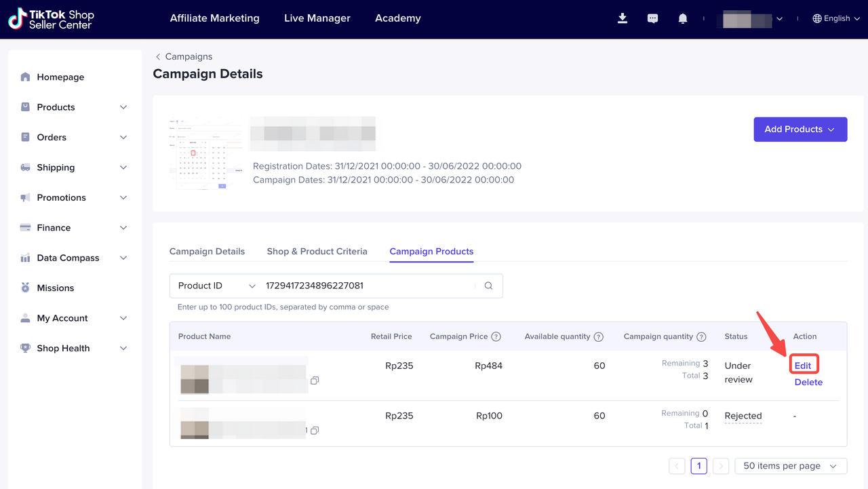This screenshot has width=868, height=489.
Task: Click the TikTok Shop Seller Center logo
Action: pyautogui.click(x=51, y=19)
